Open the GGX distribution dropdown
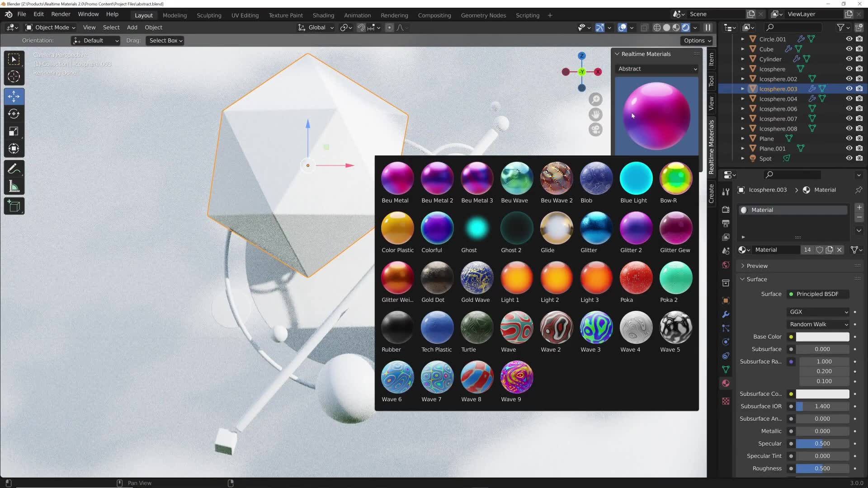Viewport: 868px width, 488px height. (818, 312)
